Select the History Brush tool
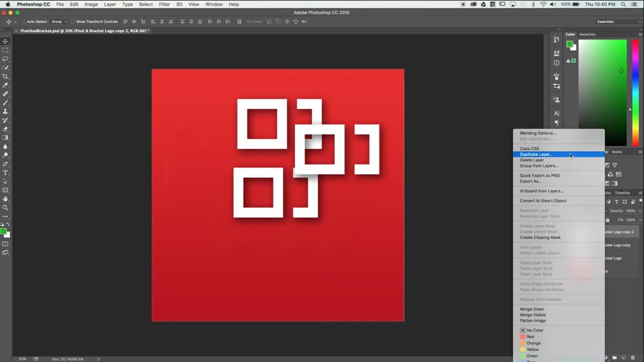The height and width of the screenshot is (362, 644). tap(5, 120)
